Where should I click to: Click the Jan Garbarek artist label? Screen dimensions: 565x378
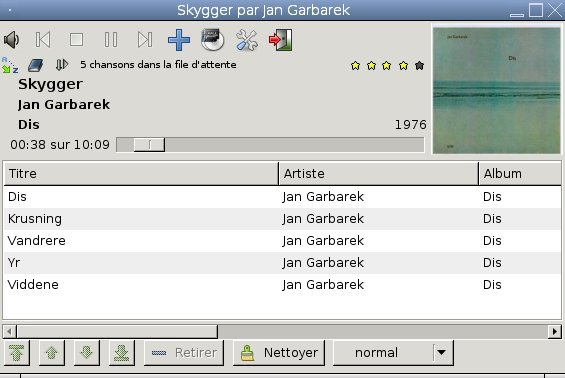coord(64,104)
